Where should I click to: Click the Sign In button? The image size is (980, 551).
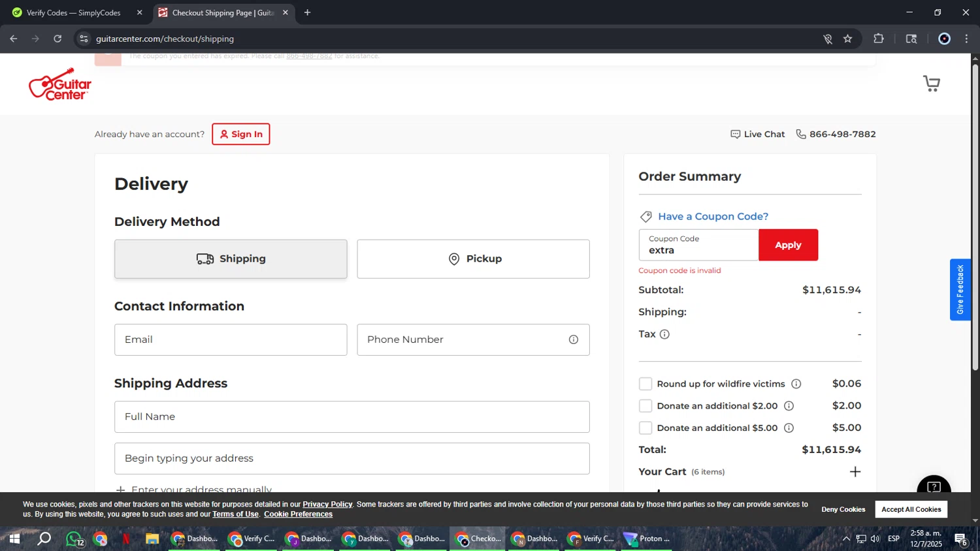tap(241, 134)
